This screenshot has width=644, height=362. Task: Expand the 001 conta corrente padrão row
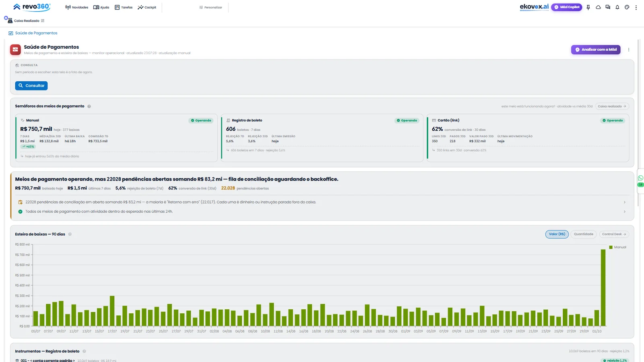pyautogui.click(x=322, y=360)
